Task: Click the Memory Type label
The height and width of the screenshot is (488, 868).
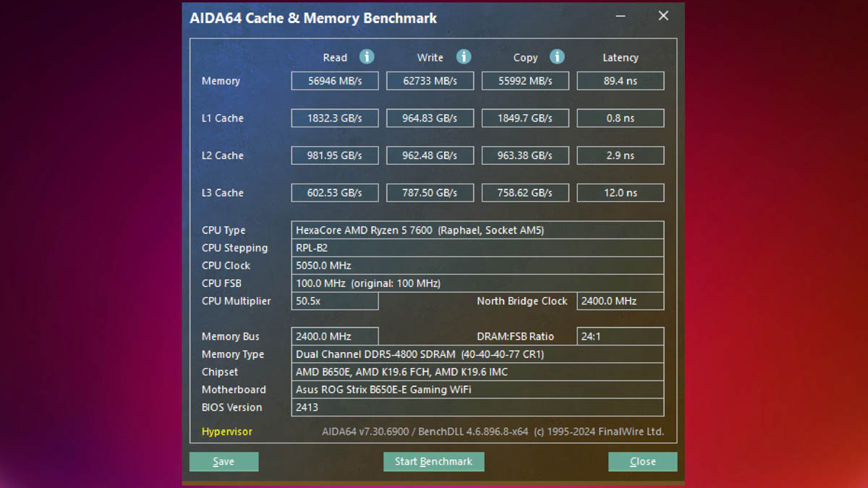Action: click(233, 354)
